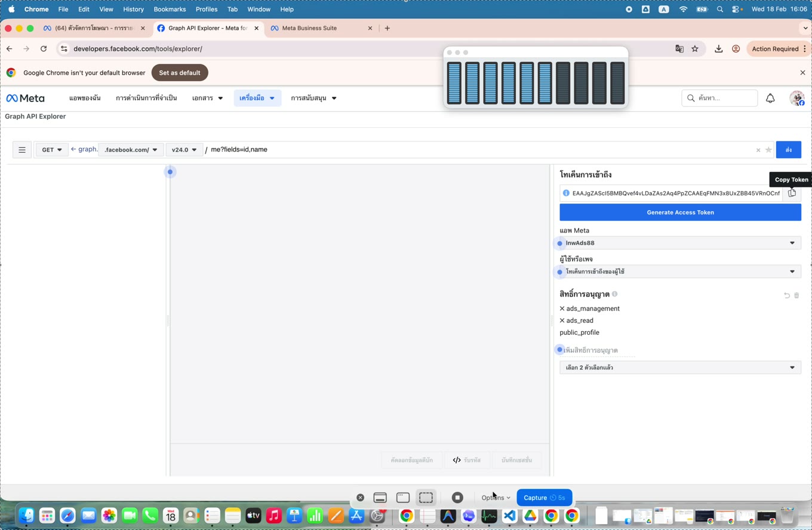Stop recording from the screenshot toolbar
This screenshot has width=812, height=530.
click(x=457, y=497)
